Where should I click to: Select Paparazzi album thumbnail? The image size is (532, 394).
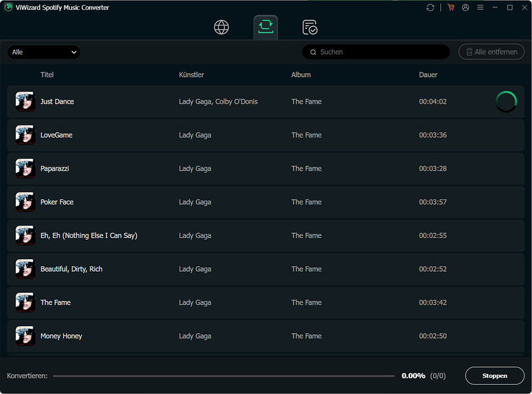pyautogui.click(x=25, y=169)
